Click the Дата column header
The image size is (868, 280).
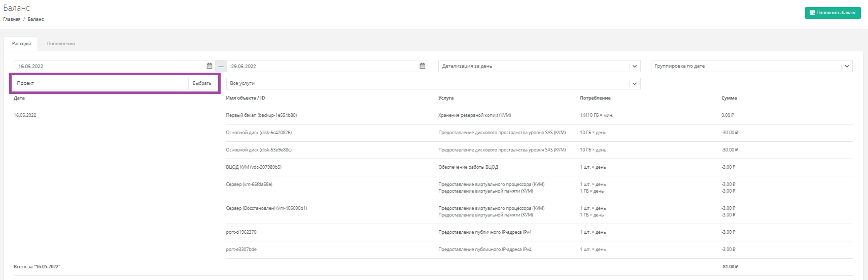coord(19,98)
